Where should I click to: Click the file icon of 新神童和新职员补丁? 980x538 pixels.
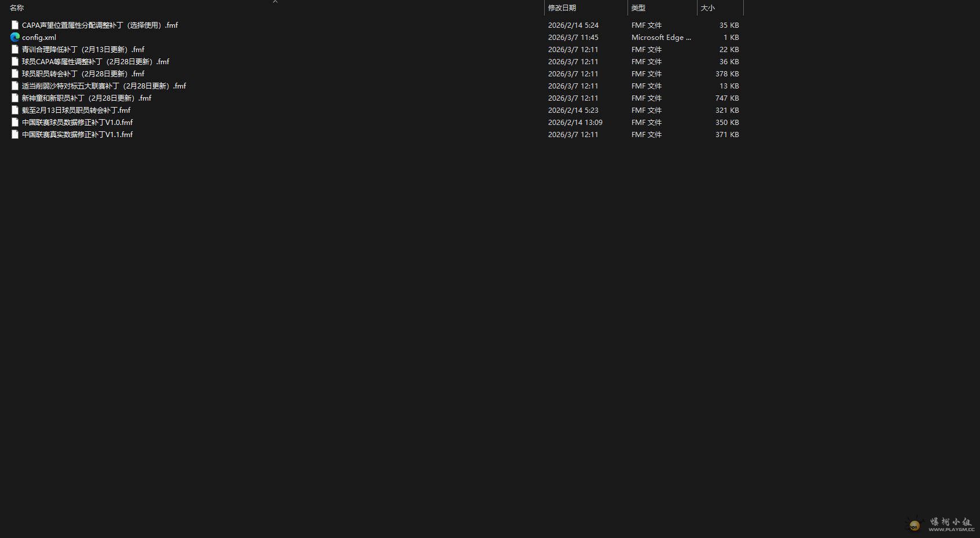[15, 98]
